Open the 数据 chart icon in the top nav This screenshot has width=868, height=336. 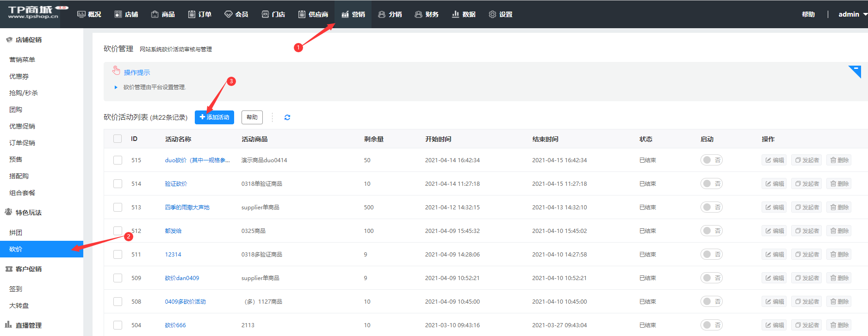pos(456,14)
